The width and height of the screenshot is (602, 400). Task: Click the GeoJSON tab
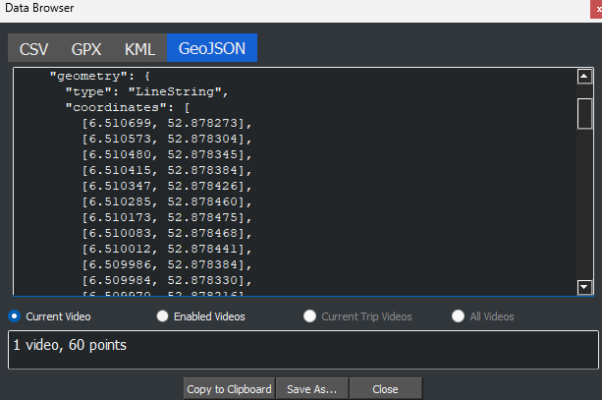[212, 48]
